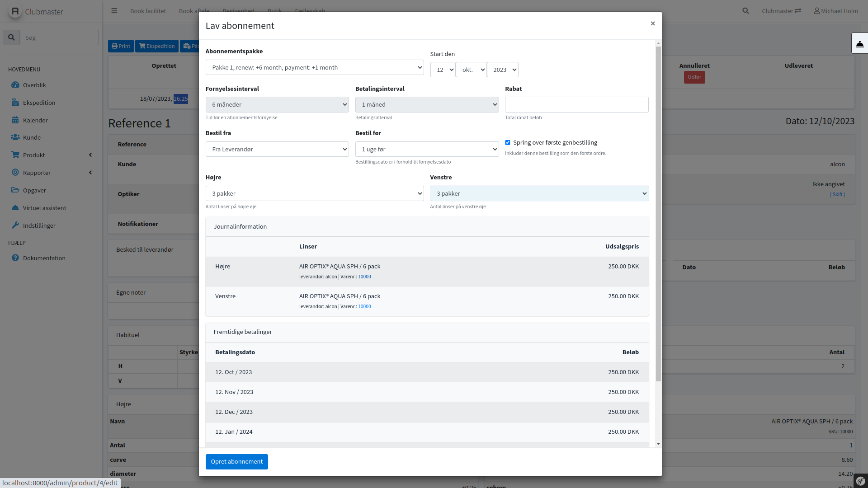Click the Rabat input field
Image resolution: width=868 pixels, height=488 pixels.
coord(576,104)
